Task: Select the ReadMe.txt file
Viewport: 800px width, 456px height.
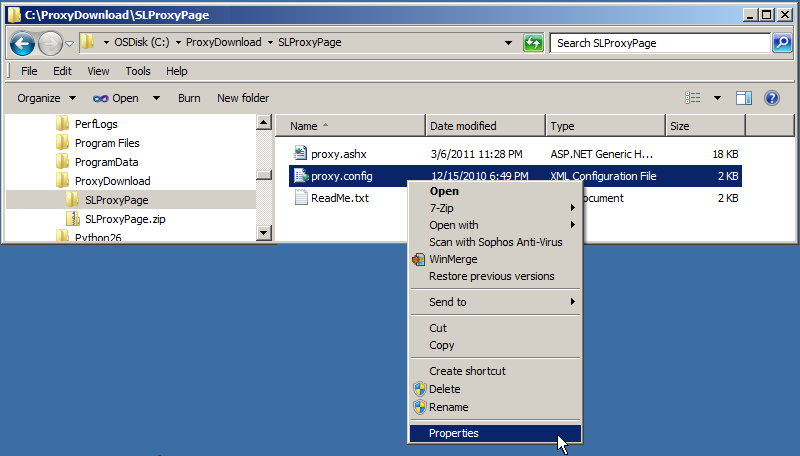Action: pos(340,198)
